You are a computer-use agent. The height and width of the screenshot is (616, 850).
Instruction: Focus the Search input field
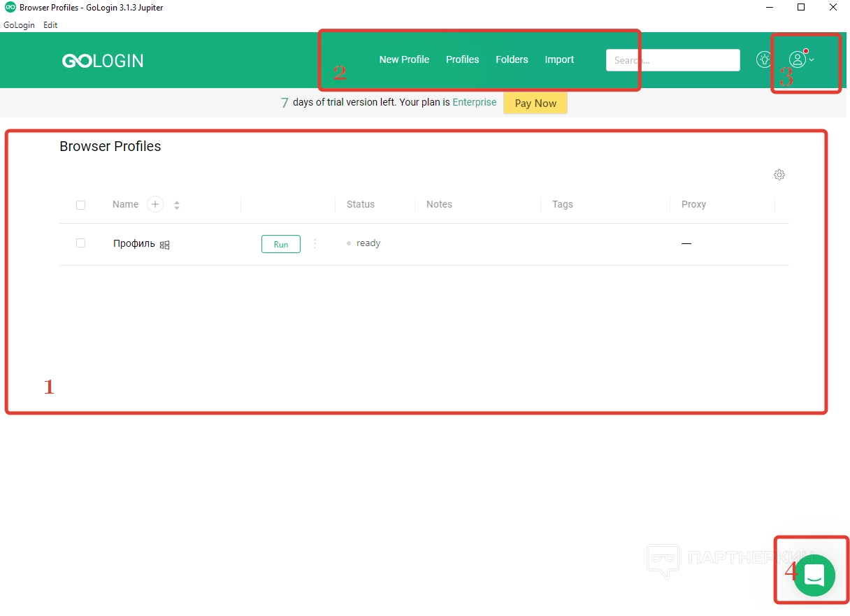pos(672,60)
